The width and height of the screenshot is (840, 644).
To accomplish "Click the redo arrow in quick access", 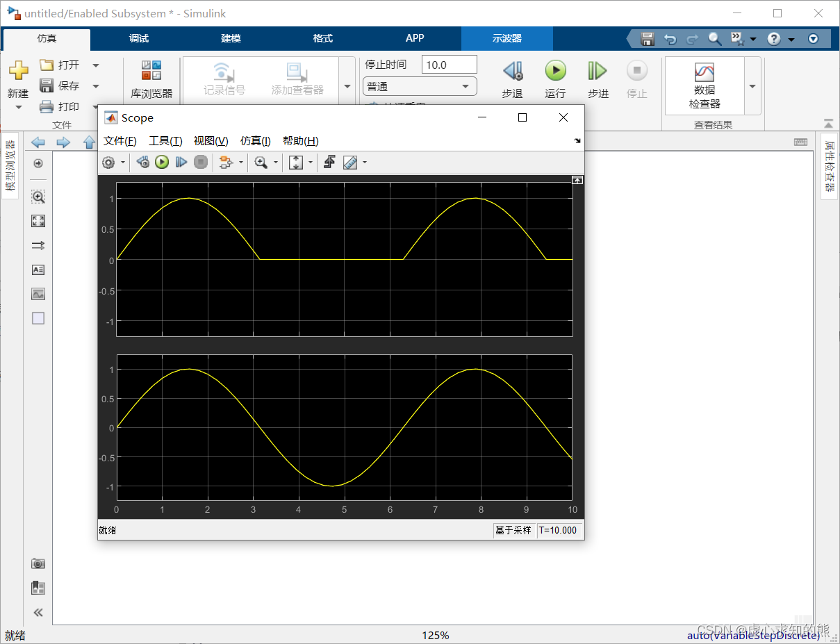I will (692, 39).
